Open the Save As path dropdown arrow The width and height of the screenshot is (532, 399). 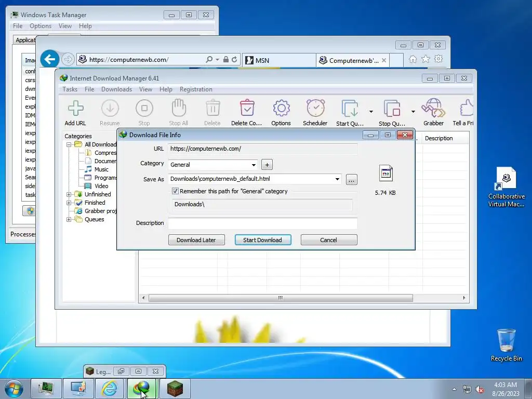(x=337, y=179)
